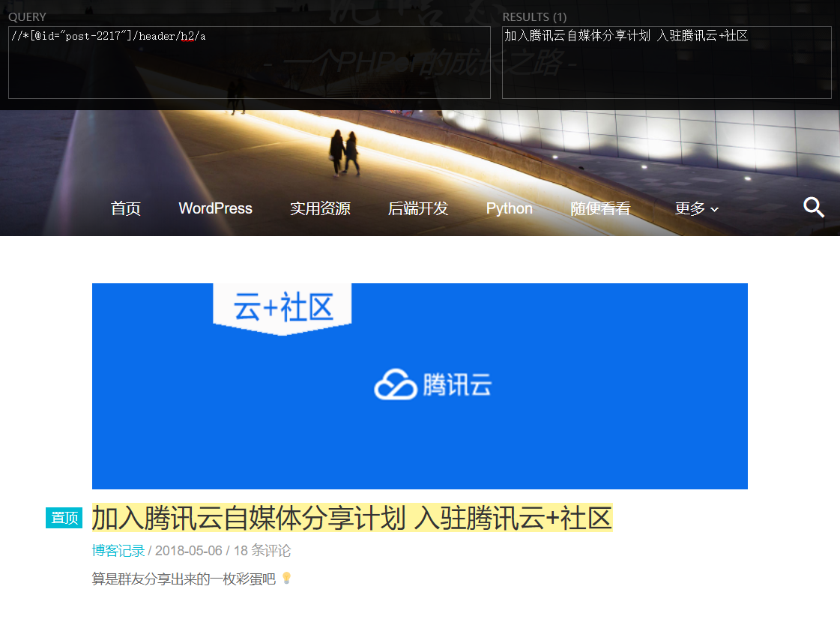
Task: Click the QUERY label
Action: pyautogui.click(x=27, y=17)
